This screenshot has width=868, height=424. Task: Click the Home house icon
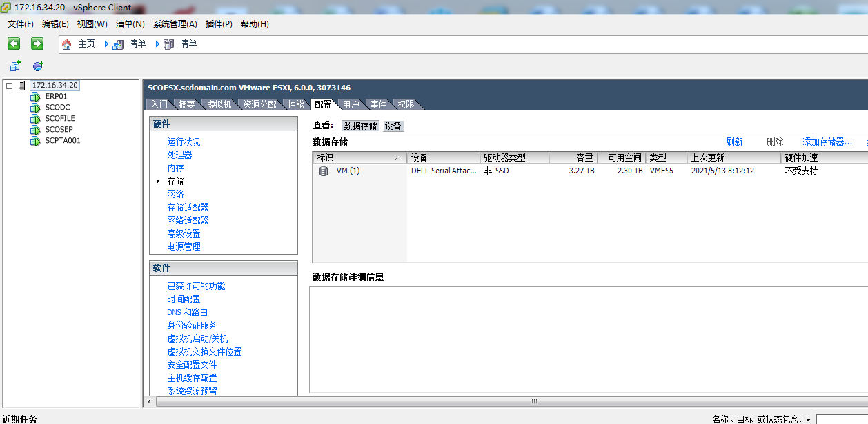66,44
